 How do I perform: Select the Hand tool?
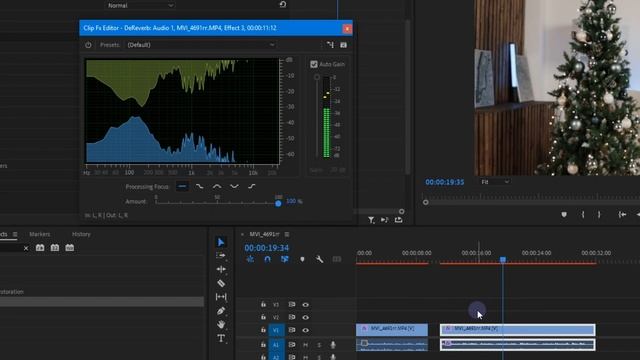(221, 324)
